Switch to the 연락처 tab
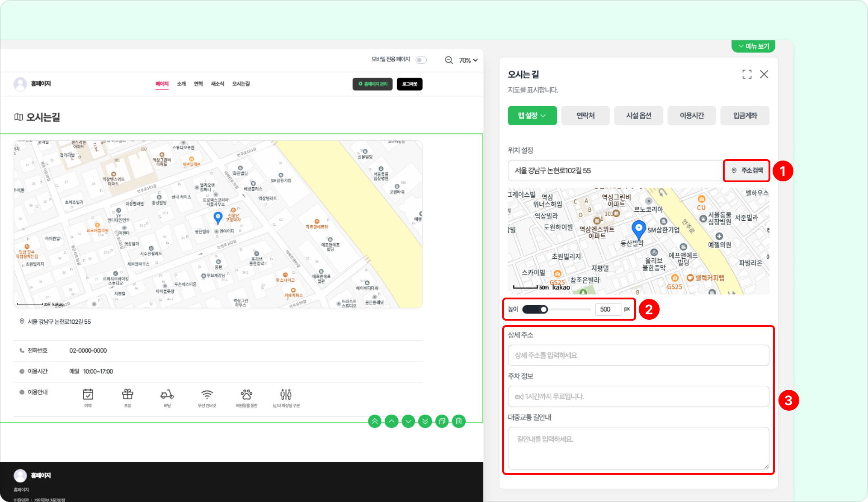 coord(585,116)
